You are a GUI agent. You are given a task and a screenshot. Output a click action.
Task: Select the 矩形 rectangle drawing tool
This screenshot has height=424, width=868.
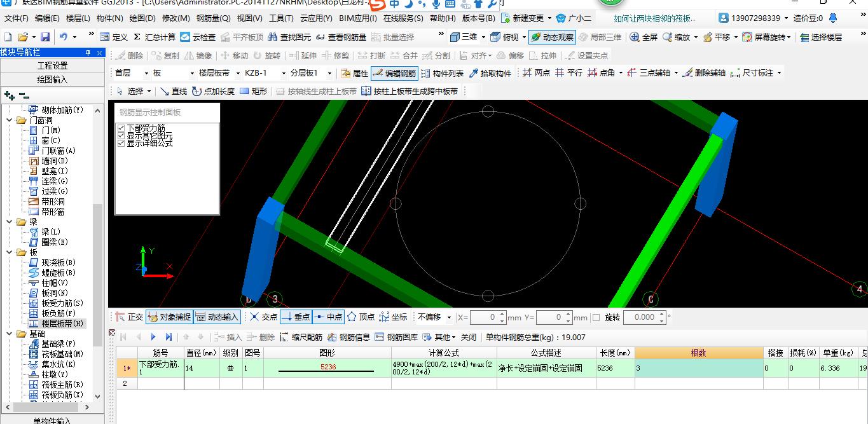tap(254, 92)
